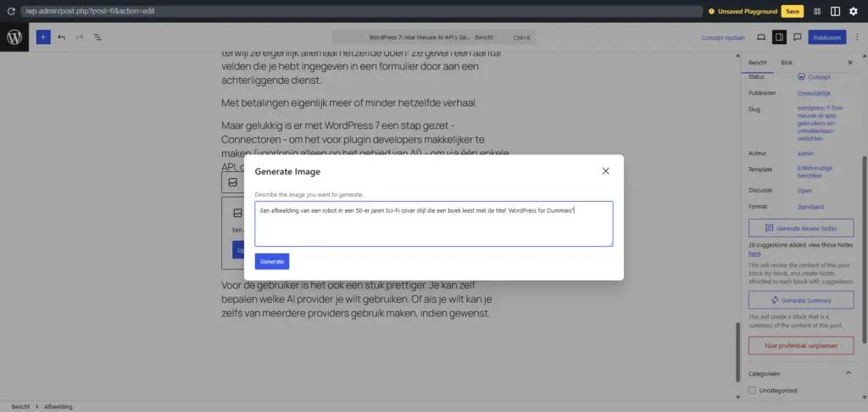
Task: Open the block inserter plus button
Action: click(43, 37)
